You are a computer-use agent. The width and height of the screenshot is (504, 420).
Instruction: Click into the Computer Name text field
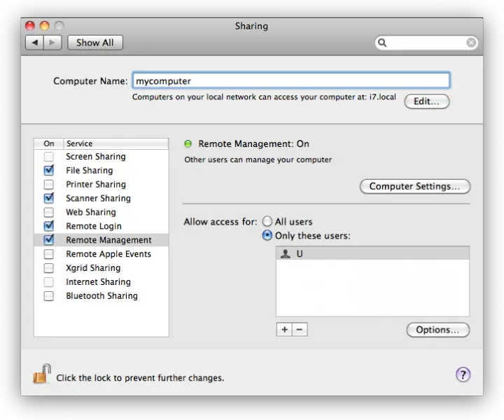(291, 80)
